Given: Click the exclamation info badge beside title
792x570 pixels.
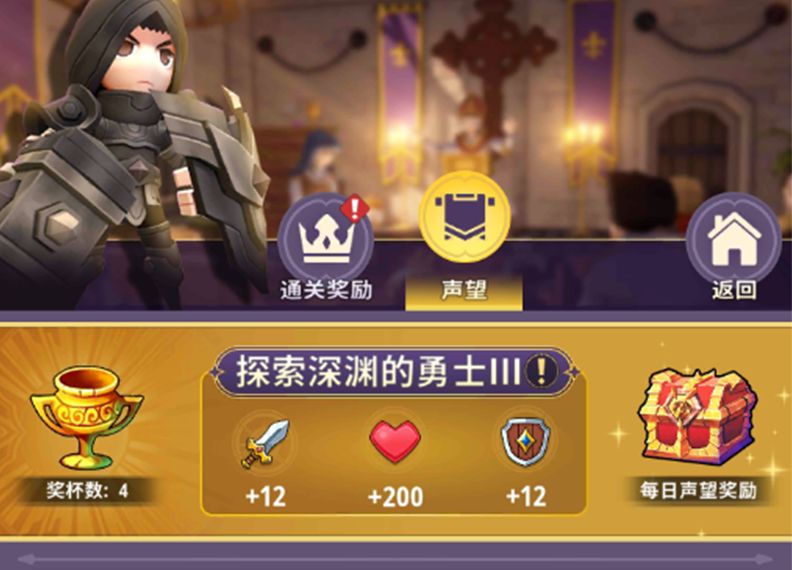Looking at the screenshot, I should [x=541, y=371].
